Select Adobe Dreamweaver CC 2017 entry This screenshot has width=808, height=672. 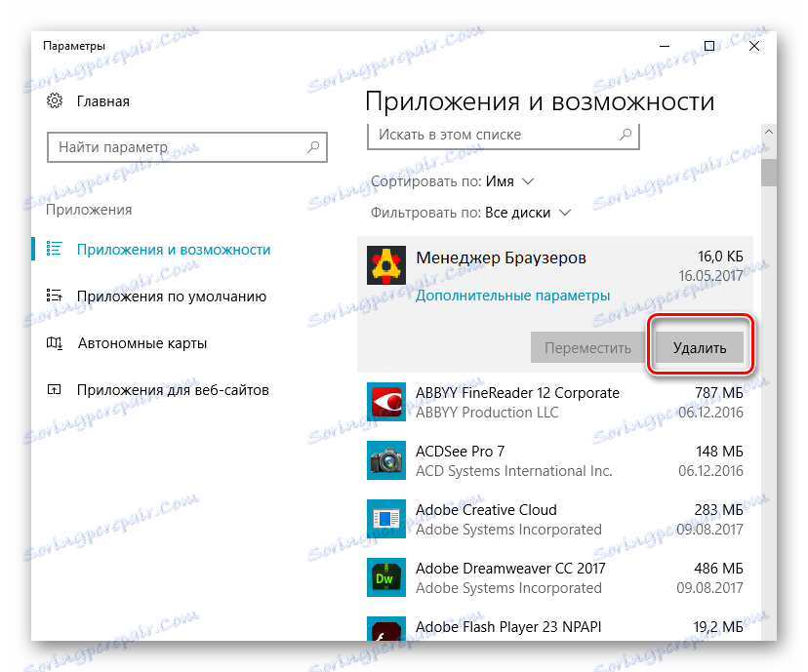[555, 577]
